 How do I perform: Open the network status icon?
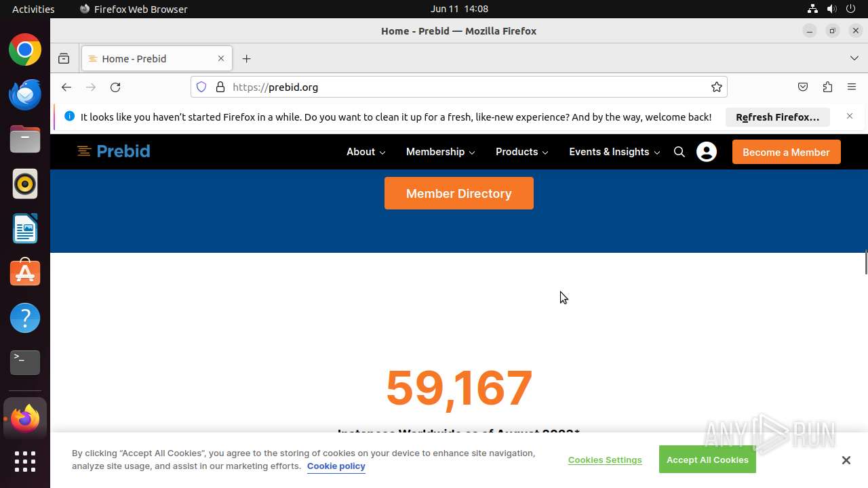812,9
